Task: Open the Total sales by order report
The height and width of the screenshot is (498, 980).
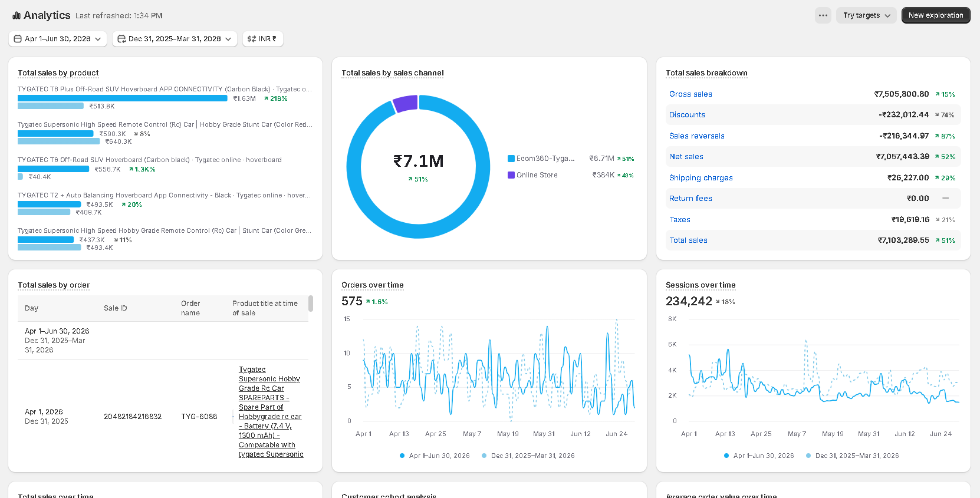Action: [54, 285]
